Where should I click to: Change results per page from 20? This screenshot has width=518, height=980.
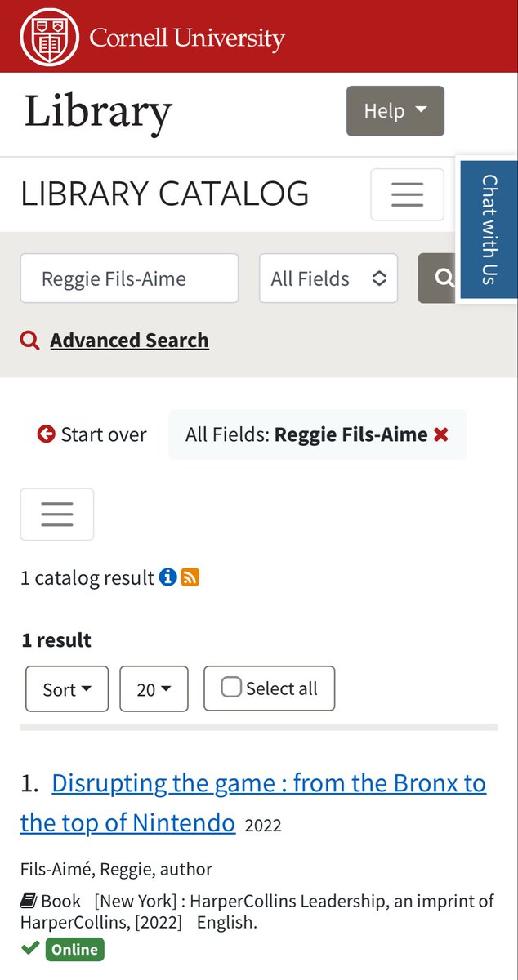(154, 688)
